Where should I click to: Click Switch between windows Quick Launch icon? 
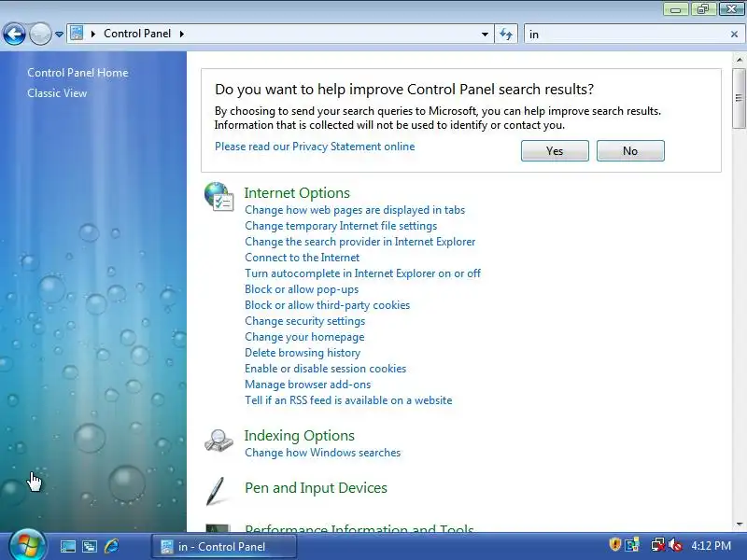click(89, 546)
